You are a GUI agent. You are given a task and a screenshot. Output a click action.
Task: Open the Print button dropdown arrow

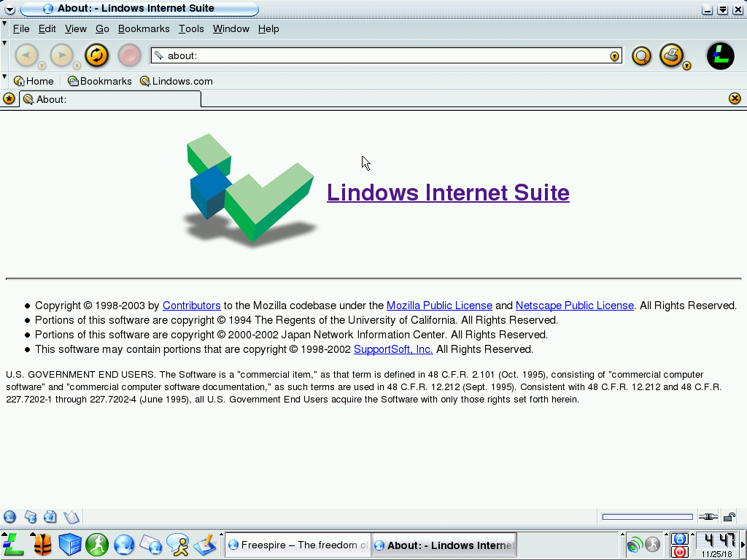[686, 66]
